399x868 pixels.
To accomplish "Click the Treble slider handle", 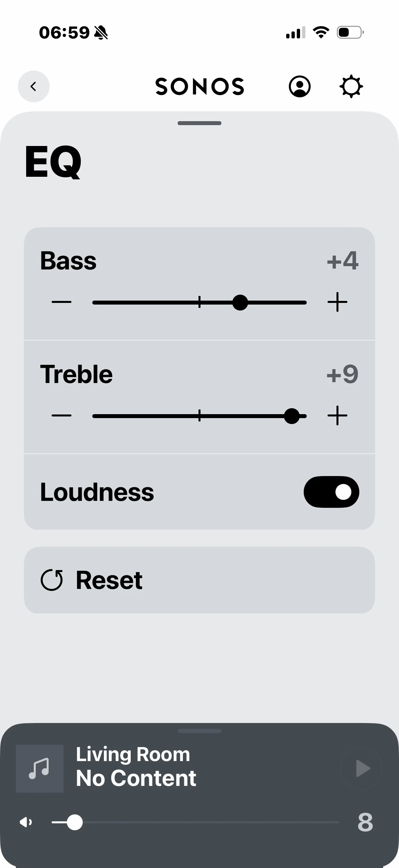I will coord(291,416).
